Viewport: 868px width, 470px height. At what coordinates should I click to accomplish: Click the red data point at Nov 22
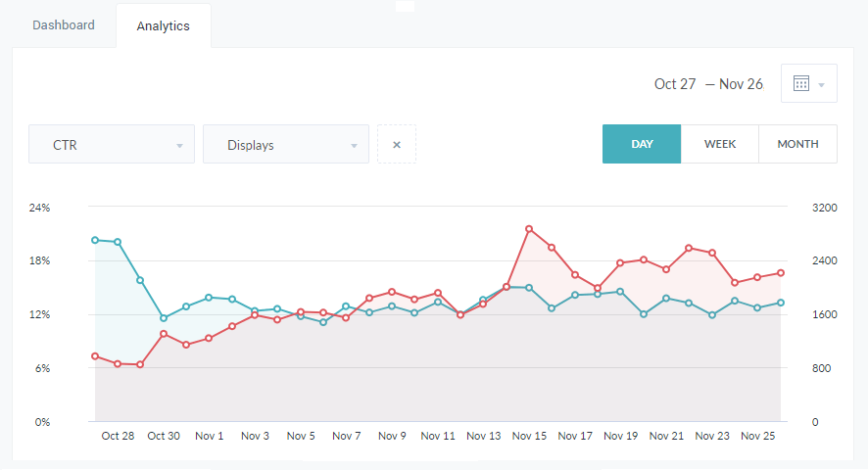tap(689, 248)
